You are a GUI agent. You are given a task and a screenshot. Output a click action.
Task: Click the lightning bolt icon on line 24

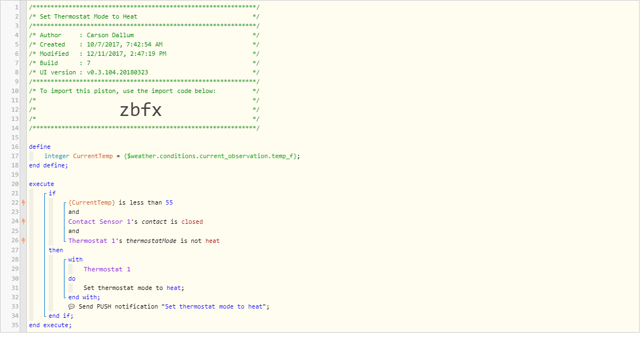pos(24,222)
